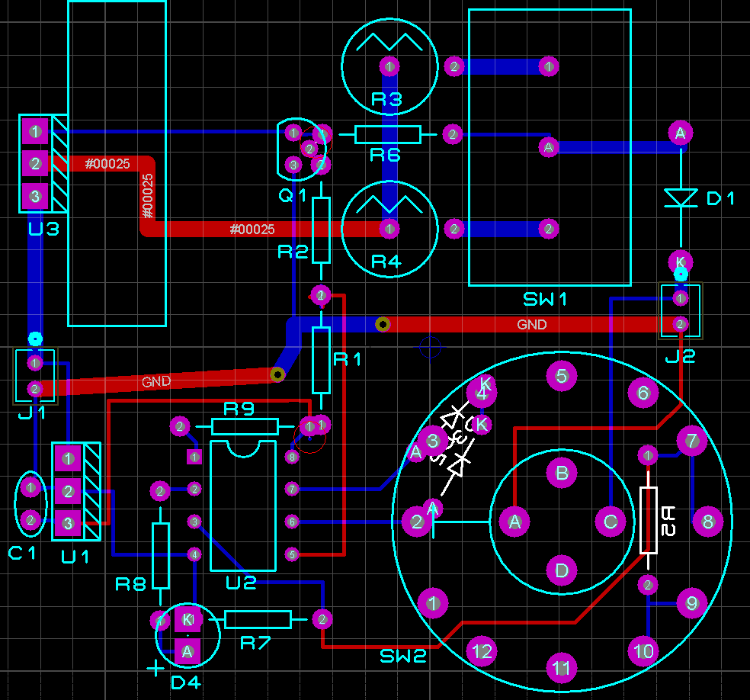Image resolution: width=750 pixels, height=700 pixels.
Task: Click pad 2 of connector J2
Action: point(680,324)
